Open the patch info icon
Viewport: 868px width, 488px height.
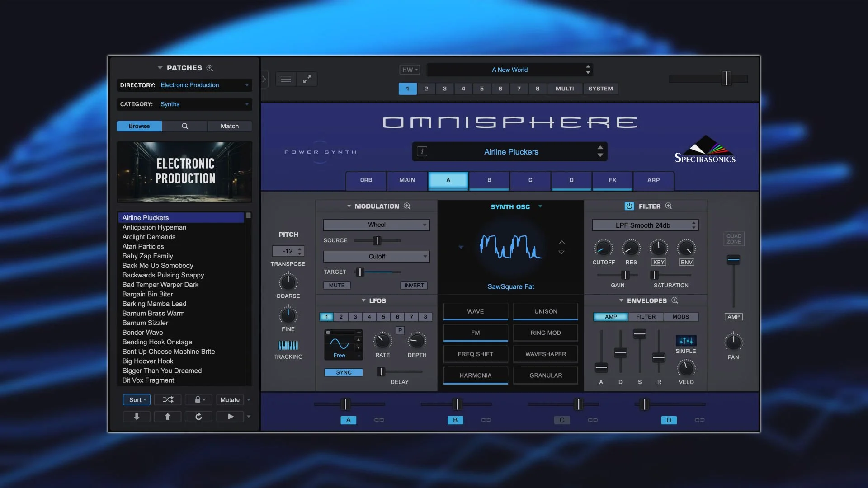(422, 152)
